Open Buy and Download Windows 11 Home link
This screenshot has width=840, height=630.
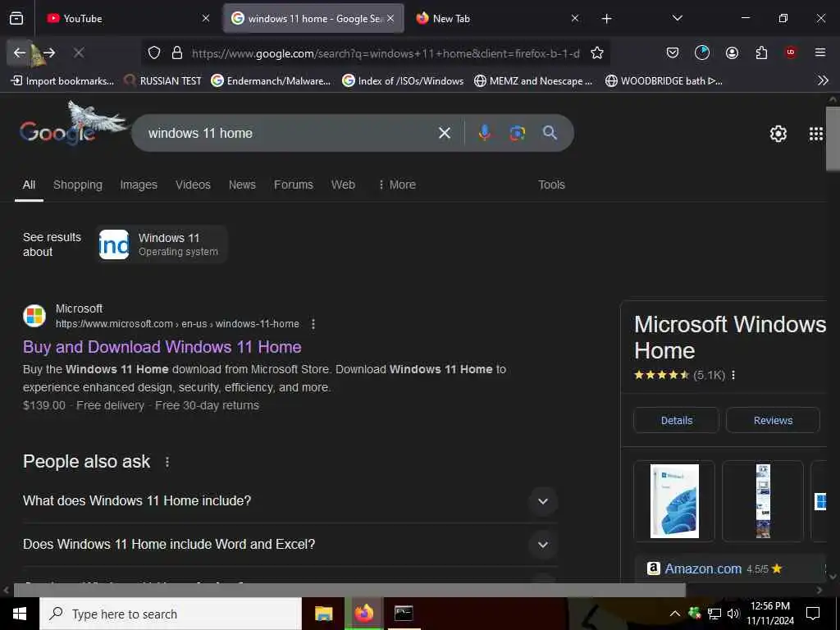162,347
